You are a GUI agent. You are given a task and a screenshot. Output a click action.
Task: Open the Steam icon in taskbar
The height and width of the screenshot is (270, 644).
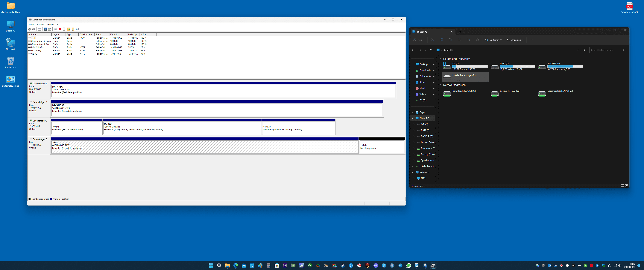(343, 265)
